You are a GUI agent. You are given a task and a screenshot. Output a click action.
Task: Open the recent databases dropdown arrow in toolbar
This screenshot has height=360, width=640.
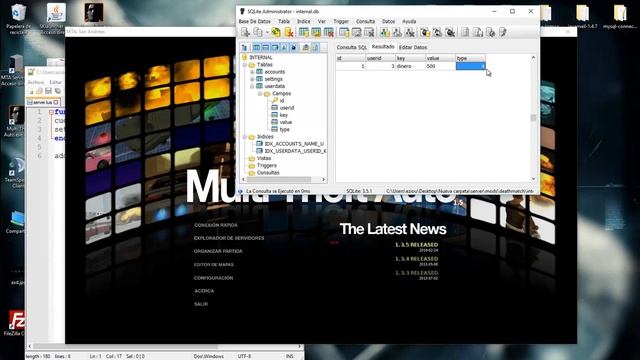[x=267, y=33]
